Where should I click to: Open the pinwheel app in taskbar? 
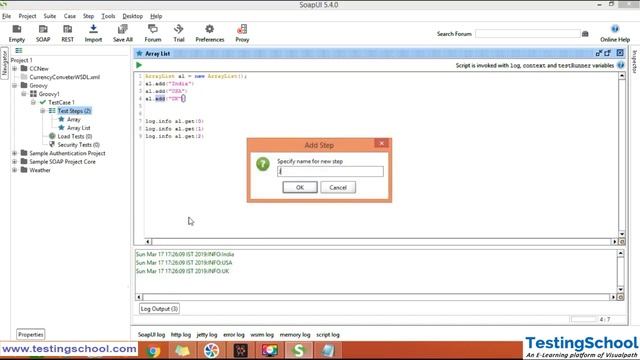[211, 351]
